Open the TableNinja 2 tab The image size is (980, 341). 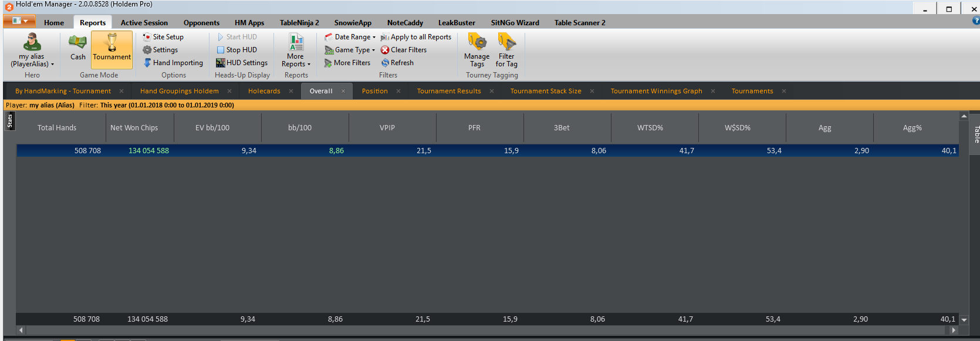point(299,23)
